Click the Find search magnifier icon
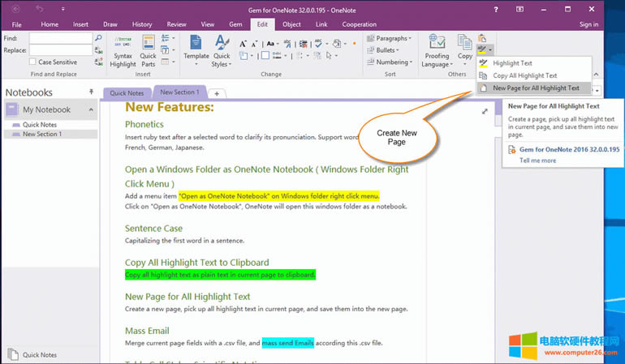 click(98, 37)
